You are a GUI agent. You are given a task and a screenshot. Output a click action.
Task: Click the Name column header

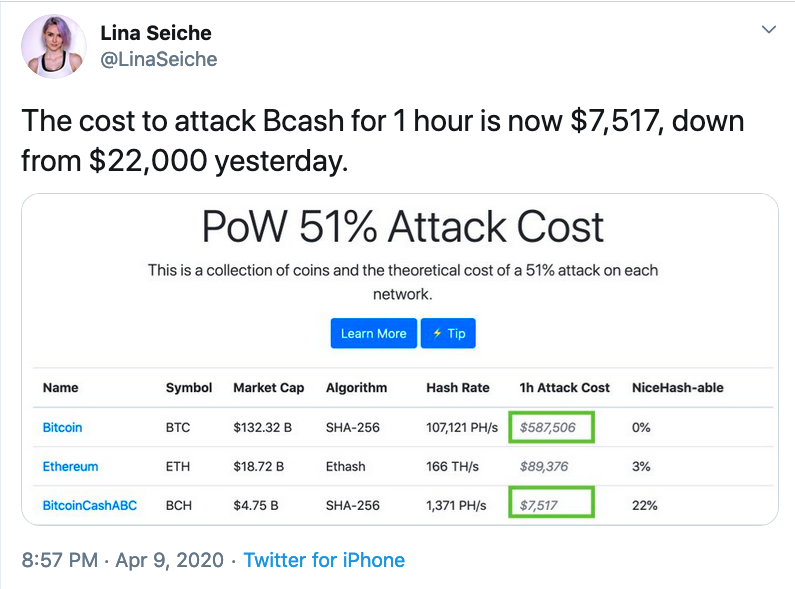pyautogui.click(x=60, y=388)
